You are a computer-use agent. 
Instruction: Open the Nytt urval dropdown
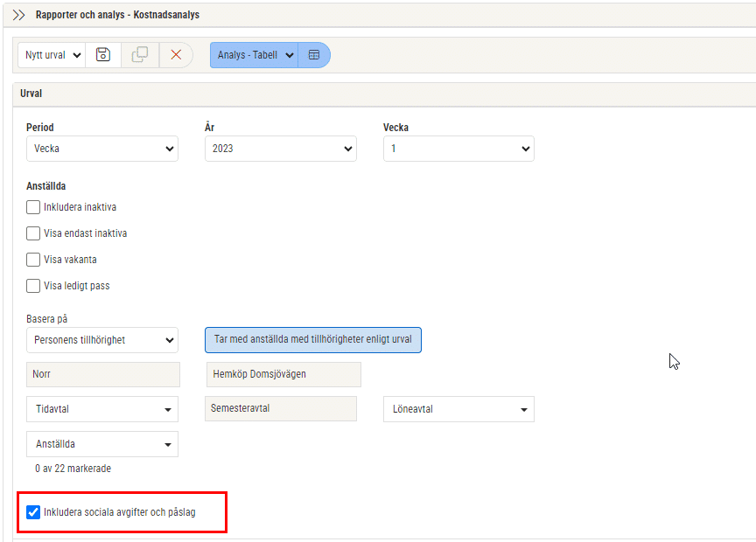coord(52,55)
